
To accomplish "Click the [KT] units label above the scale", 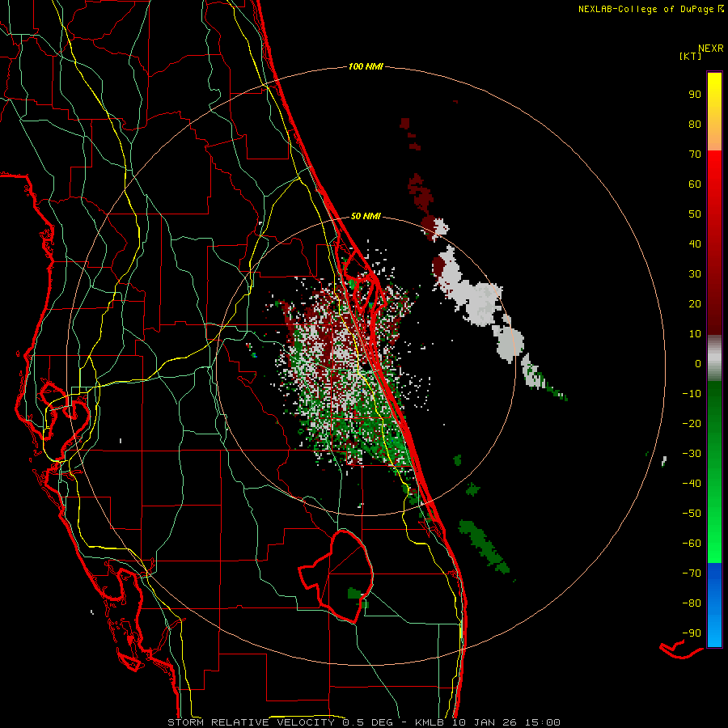I will click(690, 56).
